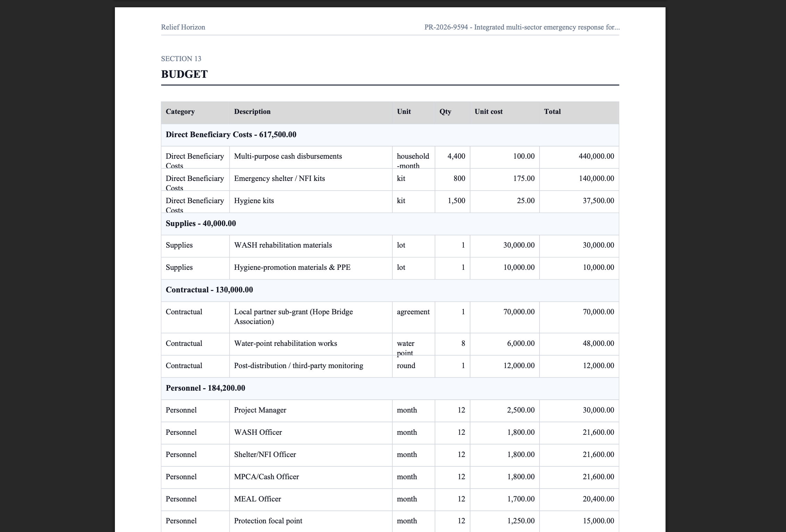Screen dimensions: 786x532
Task: Click the 'BUDGET' heading
Action: pos(184,74)
